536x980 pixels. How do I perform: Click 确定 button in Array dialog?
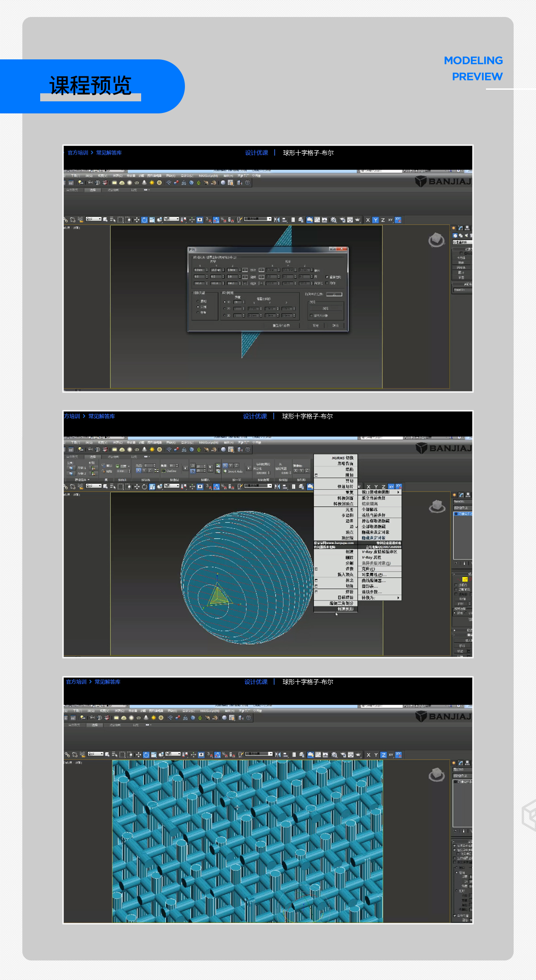(x=315, y=325)
